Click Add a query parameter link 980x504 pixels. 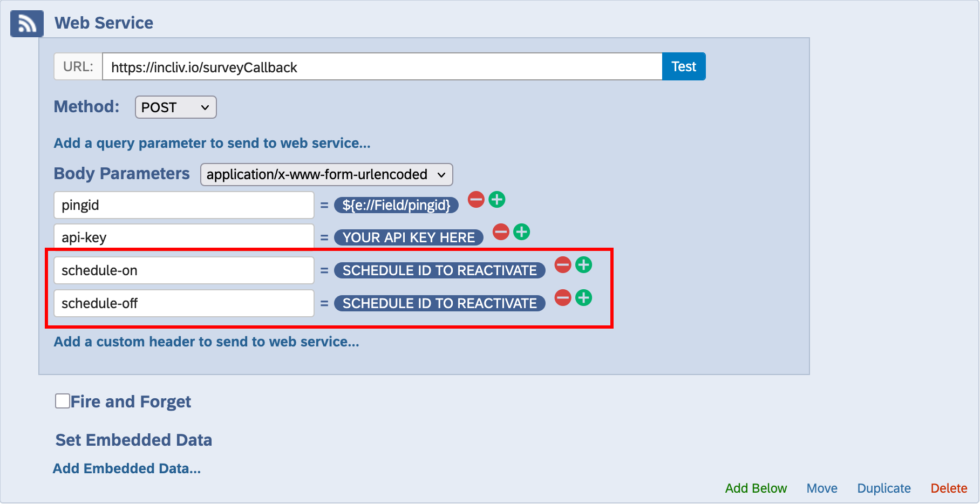(212, 143)
